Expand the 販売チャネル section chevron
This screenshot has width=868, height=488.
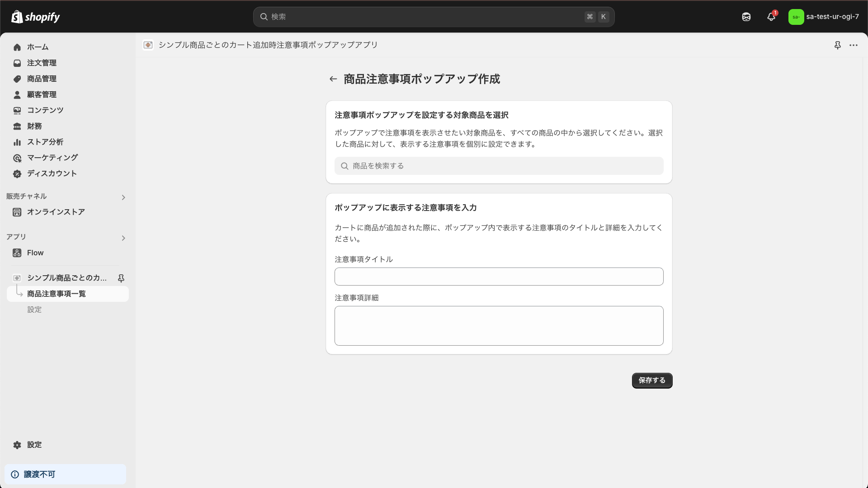[x=123, y=197]
